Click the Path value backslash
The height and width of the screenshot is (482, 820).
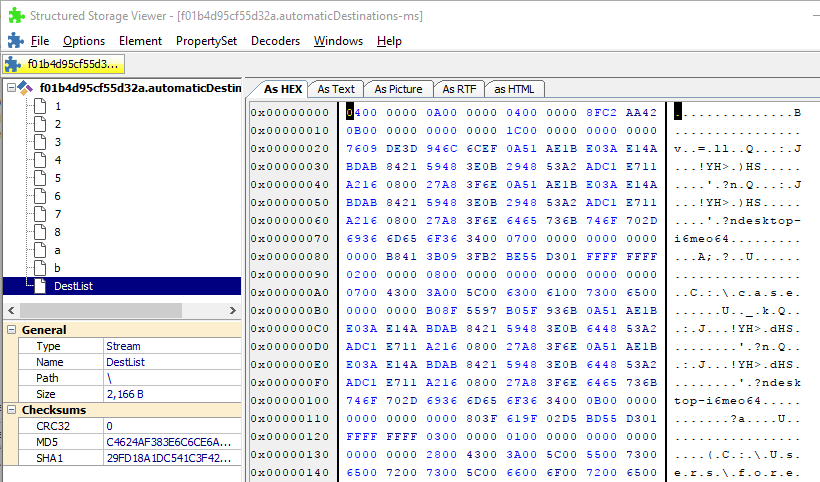point(109,378)
